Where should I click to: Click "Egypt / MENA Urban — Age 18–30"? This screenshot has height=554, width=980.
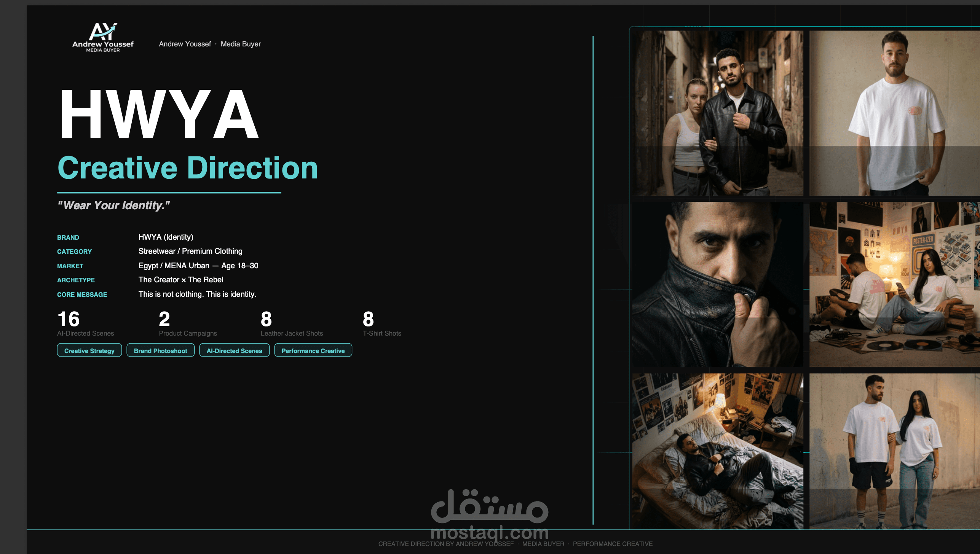198,266
